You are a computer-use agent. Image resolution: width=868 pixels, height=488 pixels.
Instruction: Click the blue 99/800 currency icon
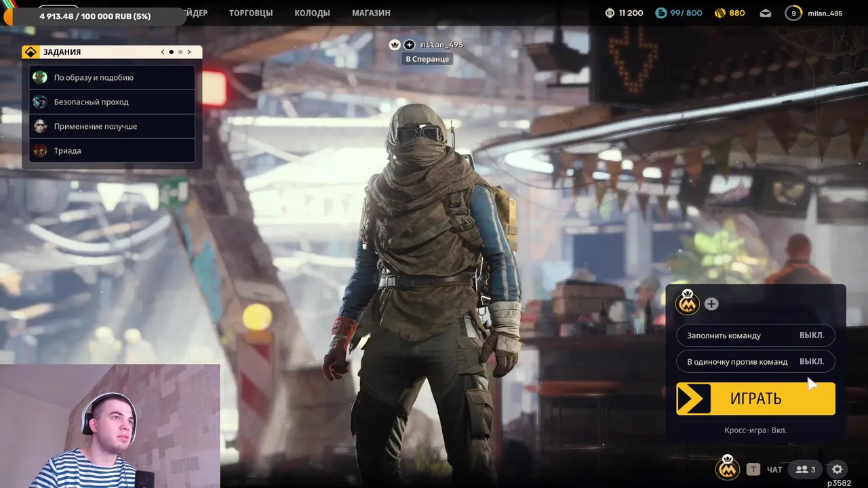[660, 13]
